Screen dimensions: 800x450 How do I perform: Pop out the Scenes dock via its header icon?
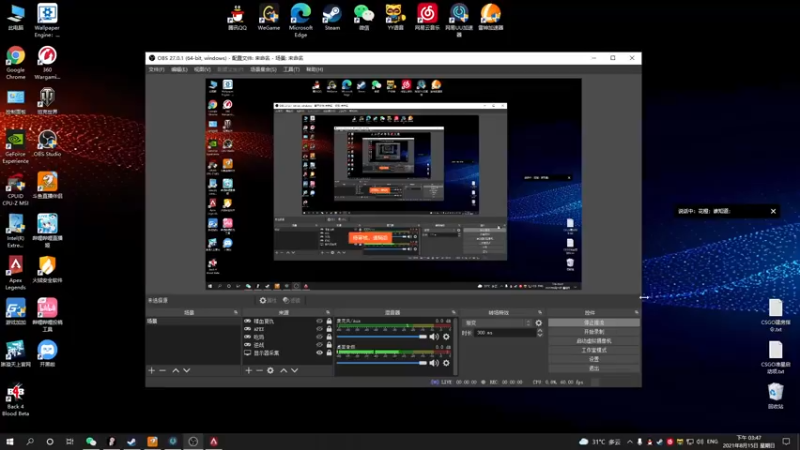[236, 312]
